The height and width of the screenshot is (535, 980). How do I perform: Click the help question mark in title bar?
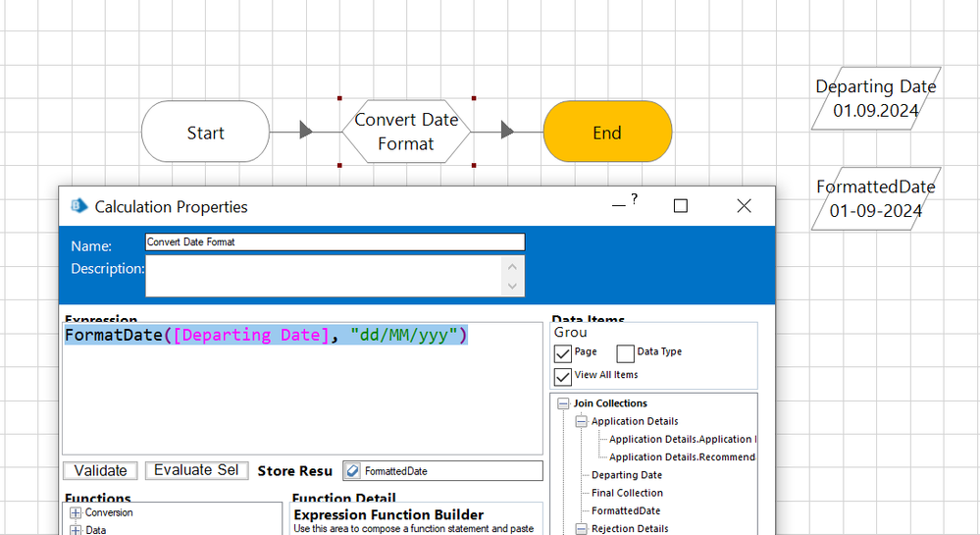pyautogui.click(x=635, y=199)
